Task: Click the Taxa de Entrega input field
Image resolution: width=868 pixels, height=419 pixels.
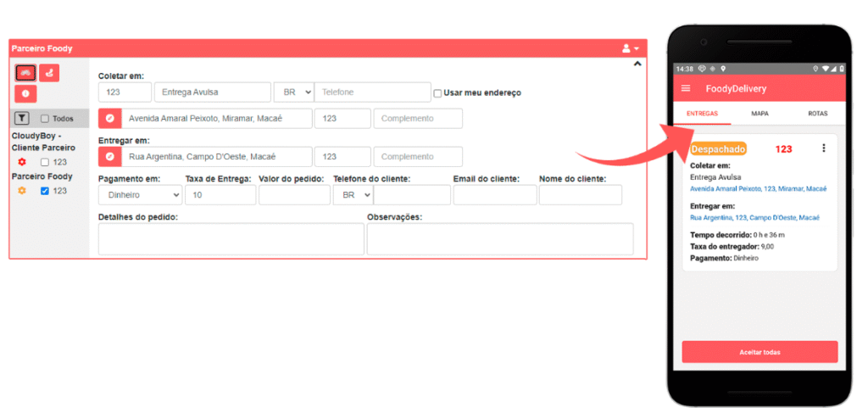Action: pos(220,195)
